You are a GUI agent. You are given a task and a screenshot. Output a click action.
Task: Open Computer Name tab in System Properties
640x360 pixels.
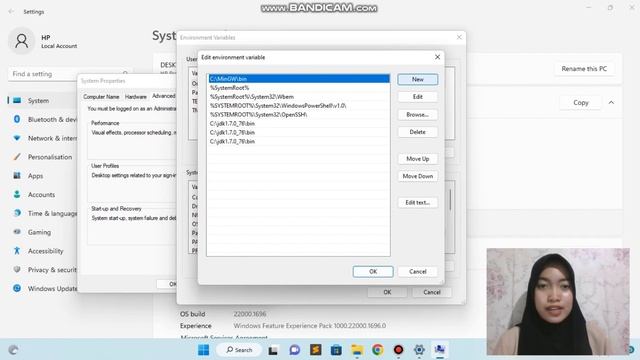point(101,97)
